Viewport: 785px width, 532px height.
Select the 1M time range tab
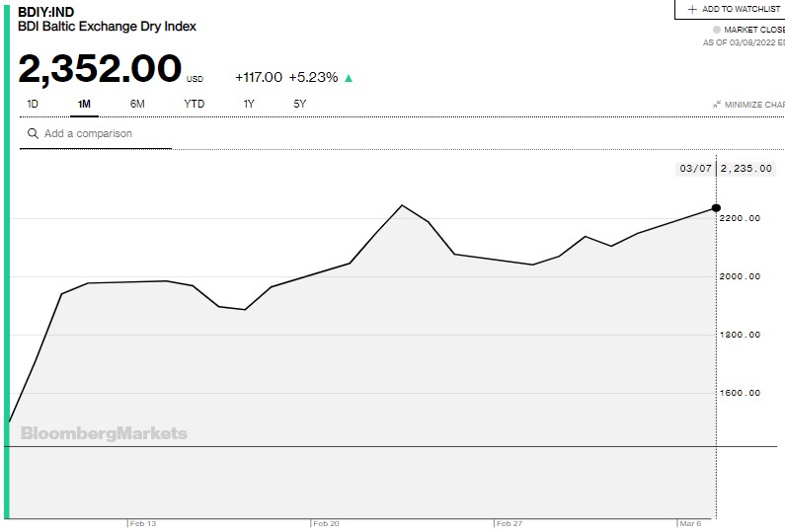tap(84, 104)
